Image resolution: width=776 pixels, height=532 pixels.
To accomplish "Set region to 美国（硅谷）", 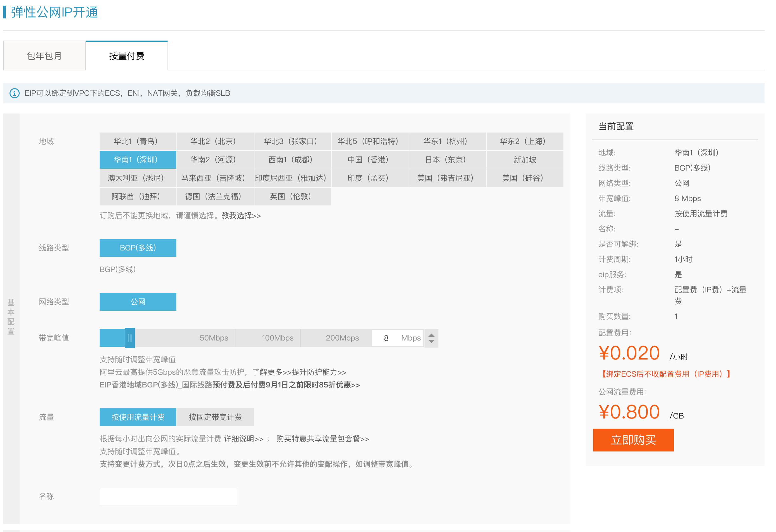I will tap(525, 178).
